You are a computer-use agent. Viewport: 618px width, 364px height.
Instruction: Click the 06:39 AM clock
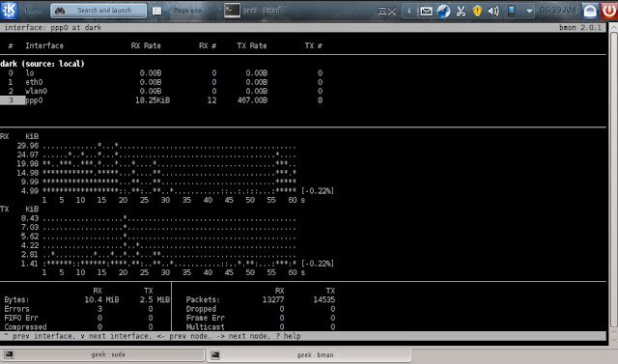tap(557, 11)
